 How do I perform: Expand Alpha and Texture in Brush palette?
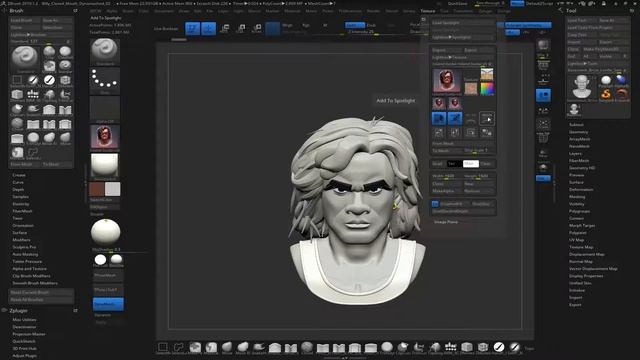click(x=29, y=269)
